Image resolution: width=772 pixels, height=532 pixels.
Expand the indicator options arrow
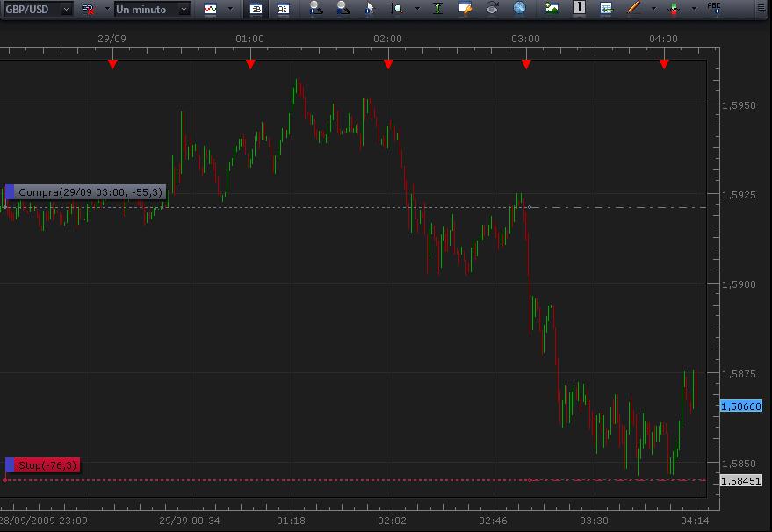pyautogui.click(x=694, y=9)
